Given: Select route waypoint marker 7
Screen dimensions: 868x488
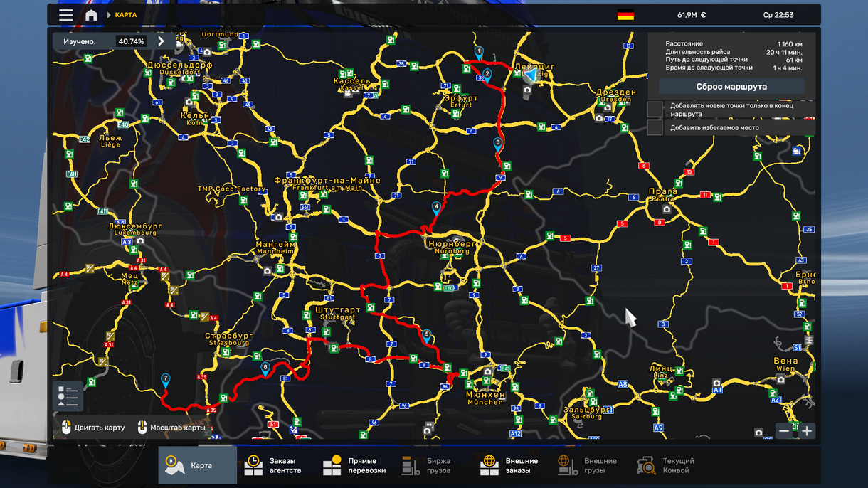Looking at the screenshot, I should pos(166,381).
